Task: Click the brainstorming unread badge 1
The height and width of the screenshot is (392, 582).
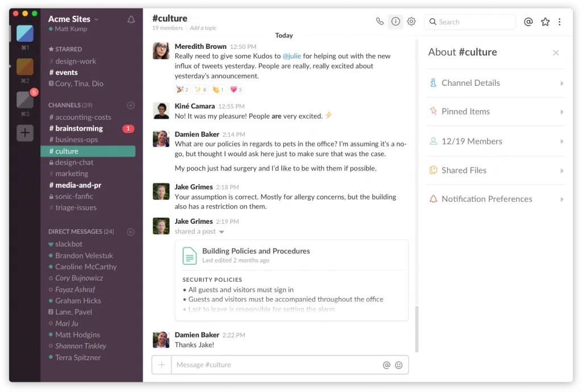Action: point(128,129)
